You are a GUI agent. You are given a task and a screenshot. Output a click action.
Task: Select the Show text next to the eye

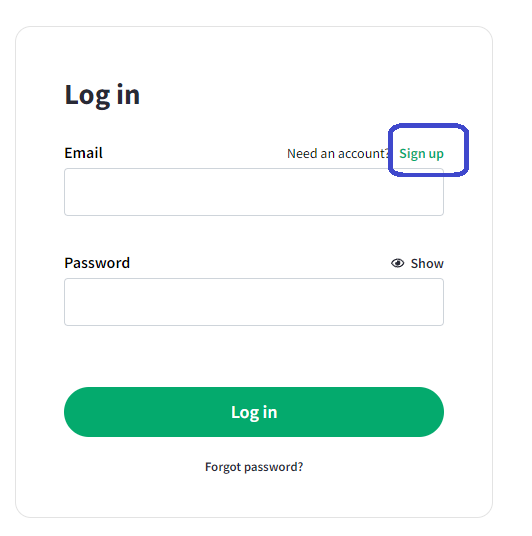427,264
